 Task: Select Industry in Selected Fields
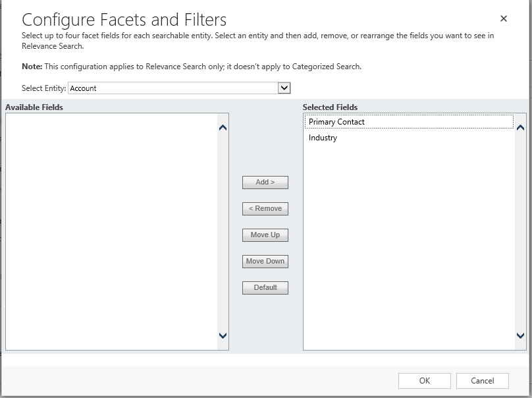323,138
